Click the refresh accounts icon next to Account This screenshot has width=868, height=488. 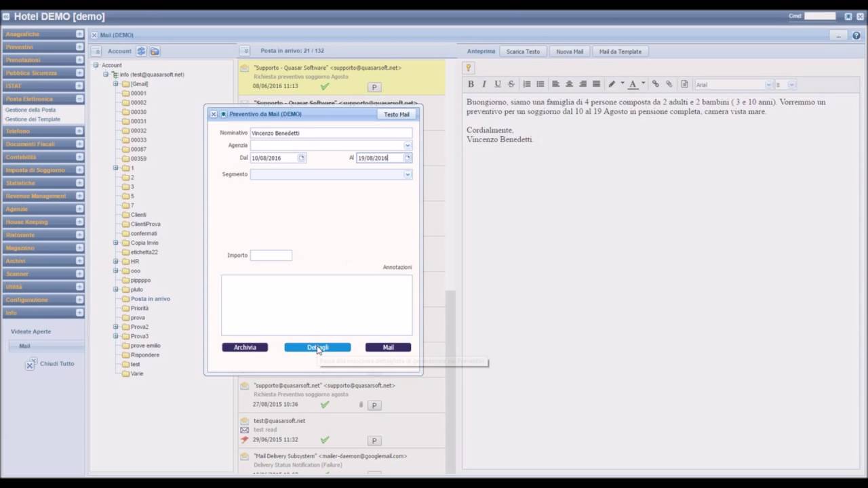pos(141,51)
